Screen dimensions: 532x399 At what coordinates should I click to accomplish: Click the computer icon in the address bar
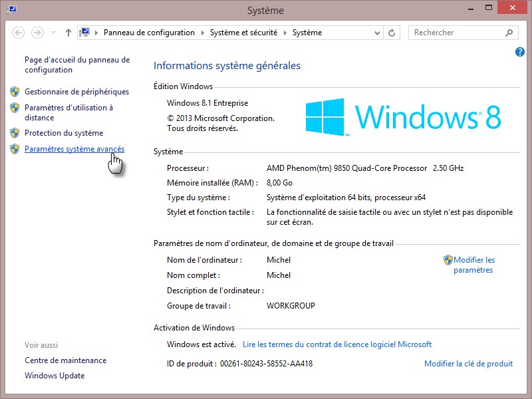pyautogui.click(x=84, y=33)
